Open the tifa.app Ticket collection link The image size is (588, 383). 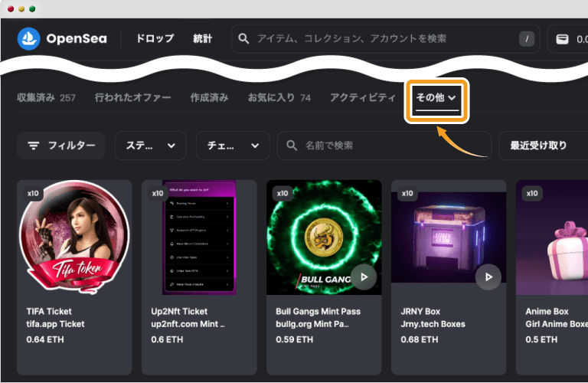[55, 324]
